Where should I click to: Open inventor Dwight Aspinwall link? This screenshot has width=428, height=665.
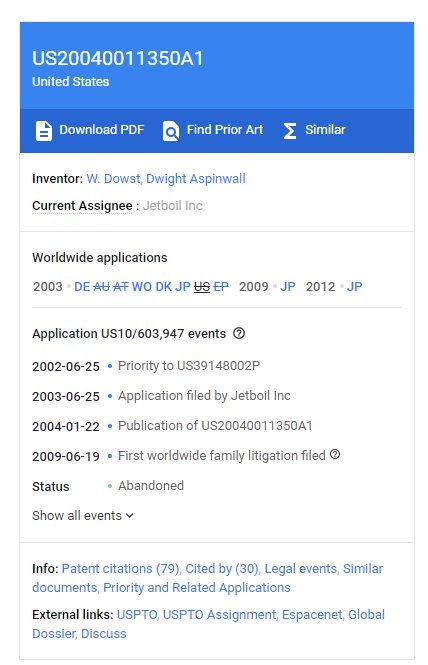coord(196,179)
